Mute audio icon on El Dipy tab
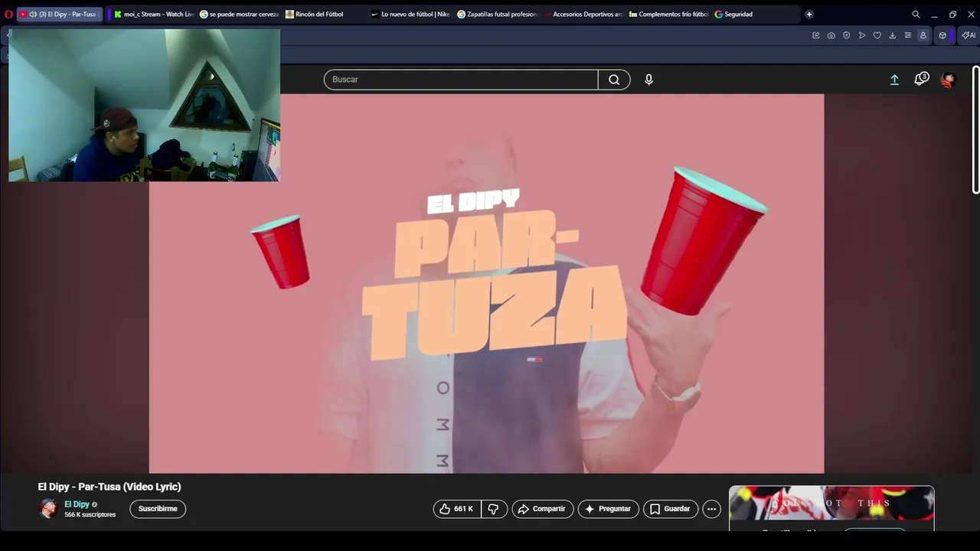This screenshot has width=980, height=551. (33, 14)
